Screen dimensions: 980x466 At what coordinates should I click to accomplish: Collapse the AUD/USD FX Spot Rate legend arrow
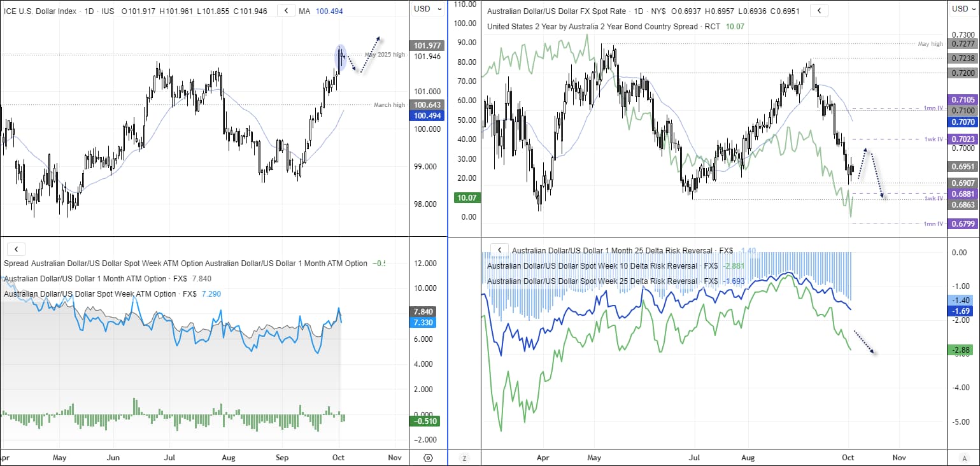coord(820,11)
